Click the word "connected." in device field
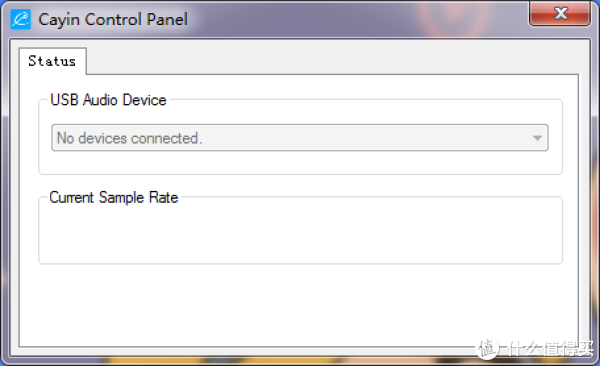Viewport: 600px width, 366px height. (x=166, y=138)
